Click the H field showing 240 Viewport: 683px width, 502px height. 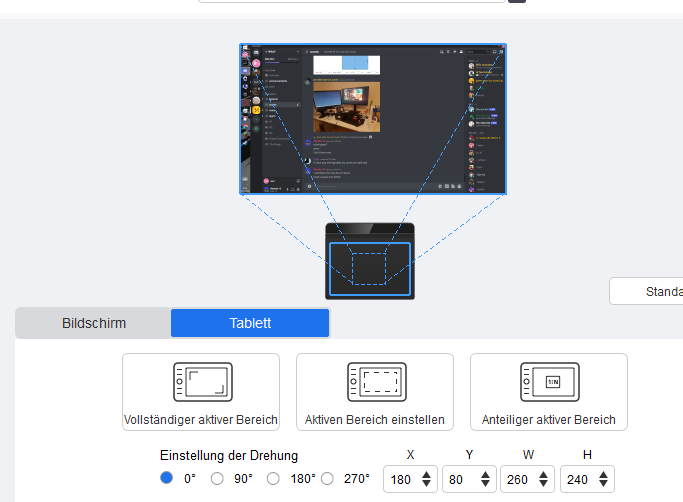pos(577,479)
